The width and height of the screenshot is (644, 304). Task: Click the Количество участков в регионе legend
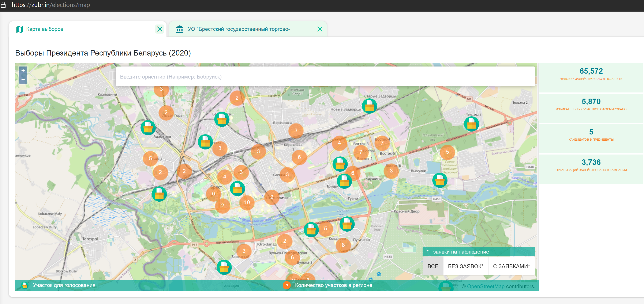[x=327, y=285]
